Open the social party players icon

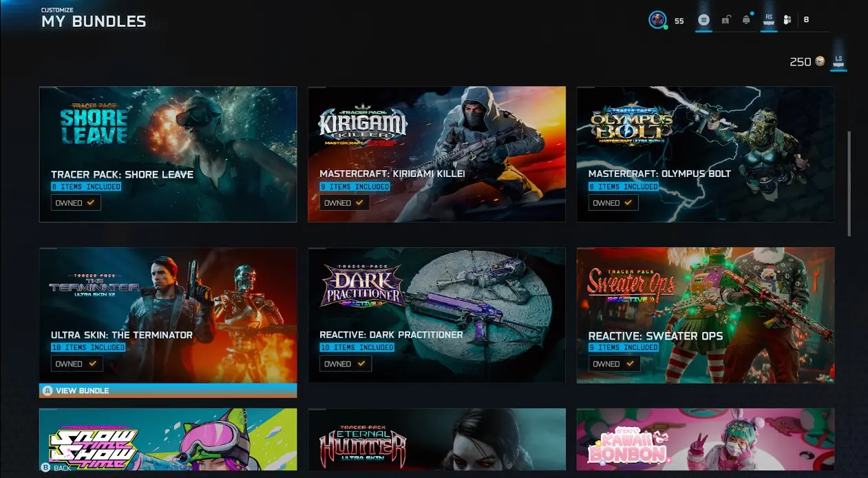pyautogui.click(x=787, y=20)
